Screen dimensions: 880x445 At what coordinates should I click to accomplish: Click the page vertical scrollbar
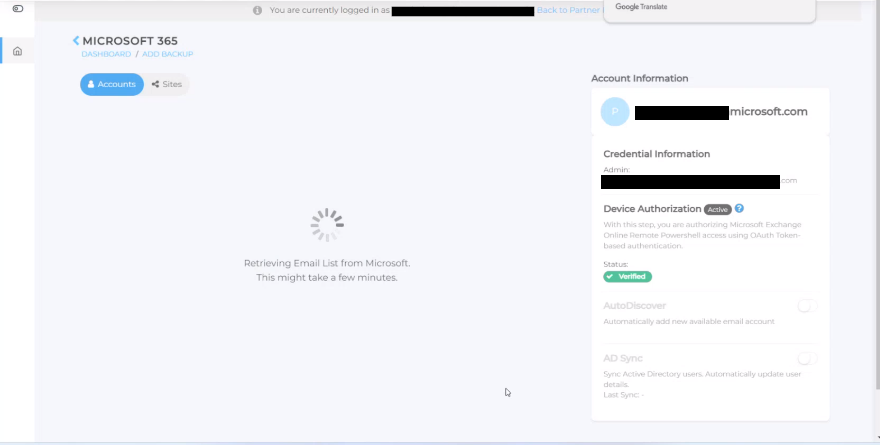click(877, 196)
